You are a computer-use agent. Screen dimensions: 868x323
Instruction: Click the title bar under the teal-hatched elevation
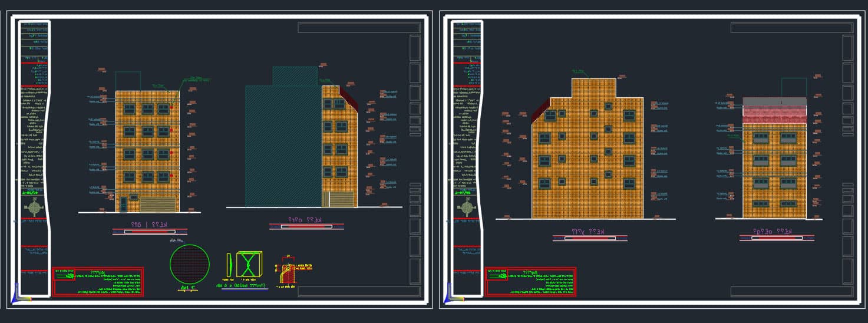(x=306, y=226)
